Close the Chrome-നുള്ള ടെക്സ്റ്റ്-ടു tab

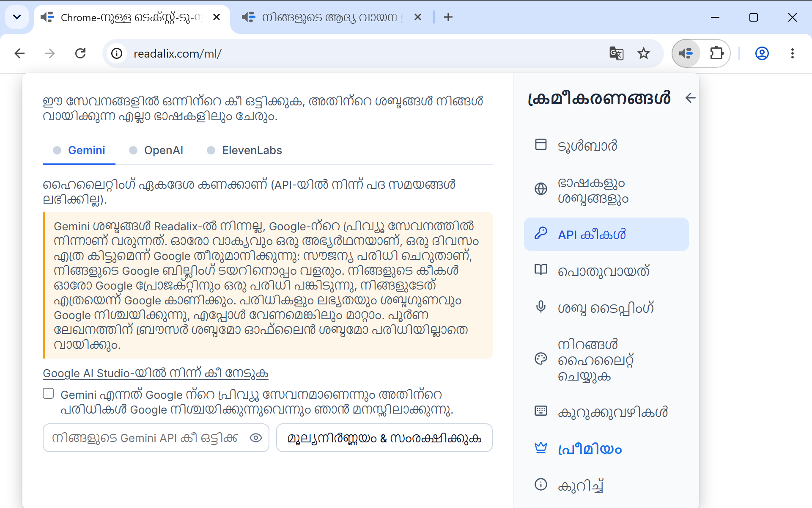(x=217, y=17)
